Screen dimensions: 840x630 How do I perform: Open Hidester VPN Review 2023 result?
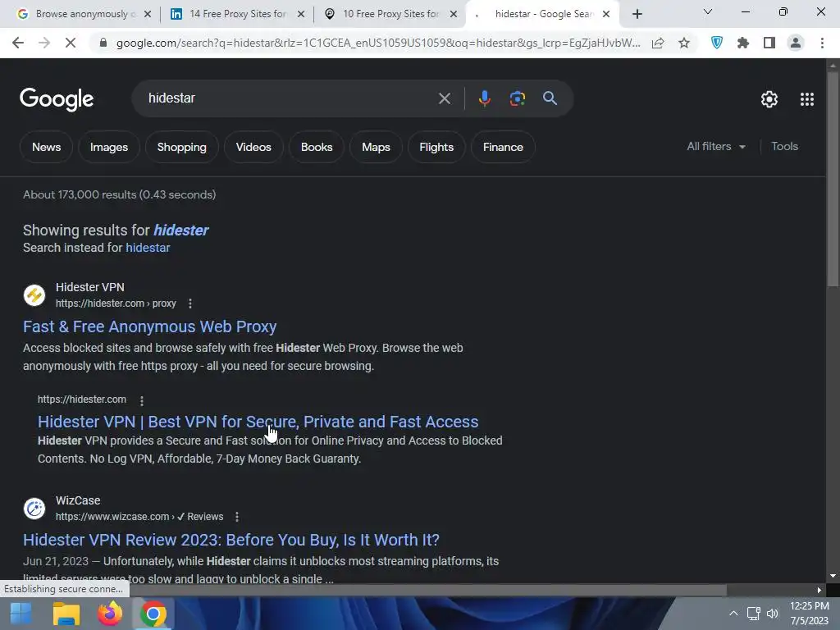coord(231,540)
